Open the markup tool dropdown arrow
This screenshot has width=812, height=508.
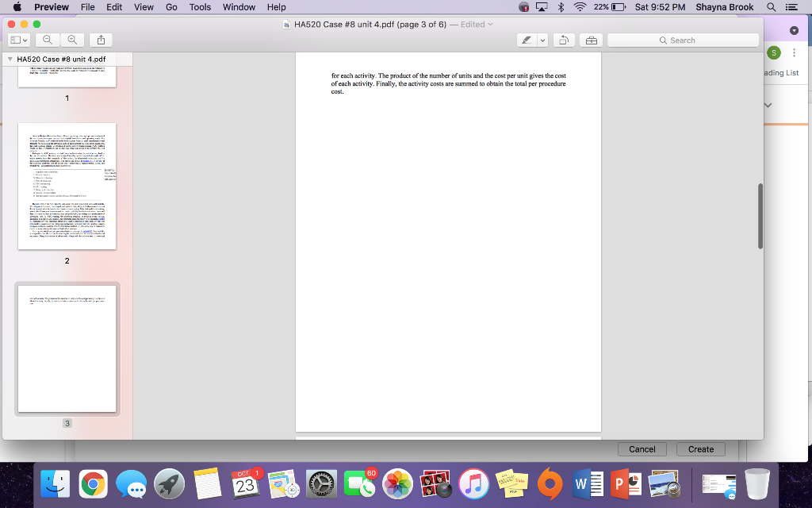tap(542, 39)
